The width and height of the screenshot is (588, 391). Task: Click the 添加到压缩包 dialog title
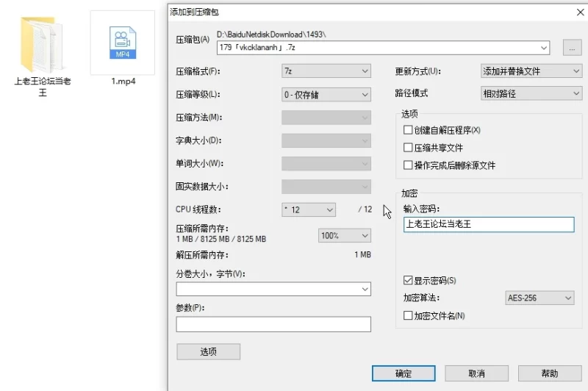tap(194, 12)
